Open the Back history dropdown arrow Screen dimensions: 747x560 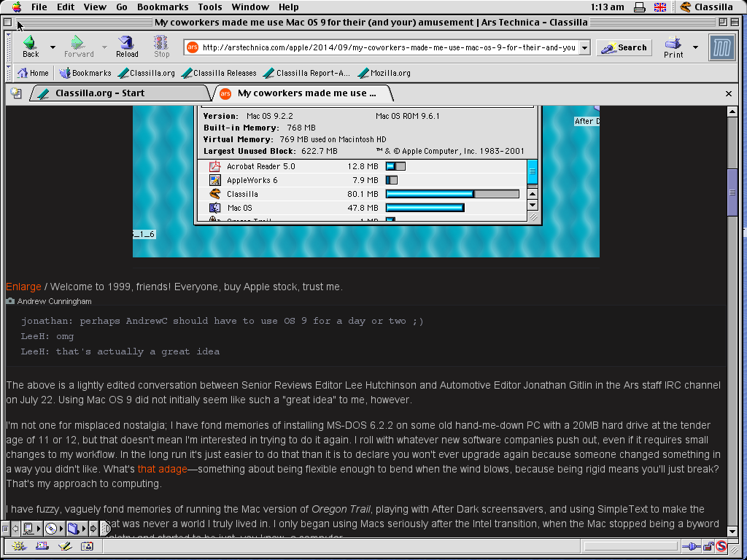[53, 47]
